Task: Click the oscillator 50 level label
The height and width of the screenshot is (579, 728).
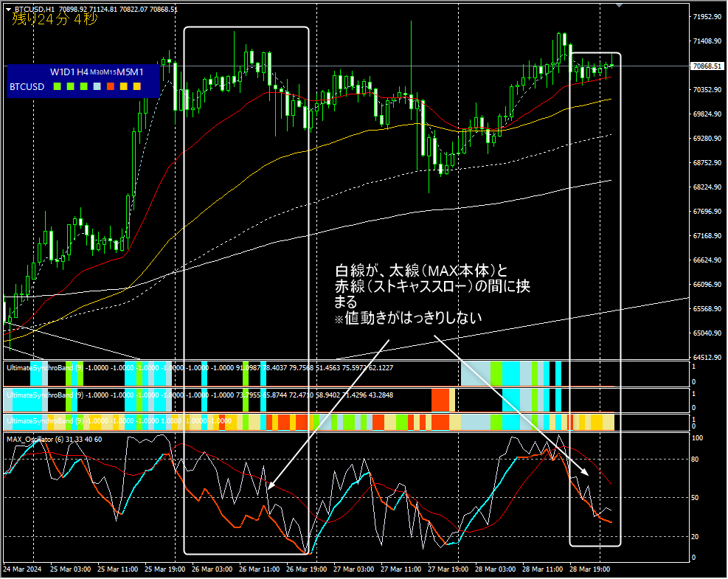Action: (x=696, y=498)
